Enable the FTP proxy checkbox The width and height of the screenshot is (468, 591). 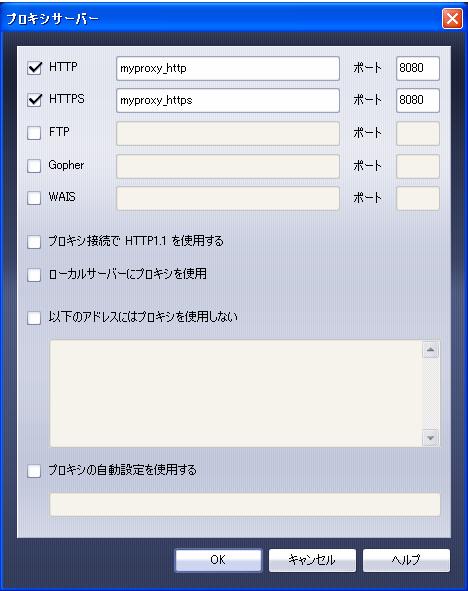click(34, 133)
